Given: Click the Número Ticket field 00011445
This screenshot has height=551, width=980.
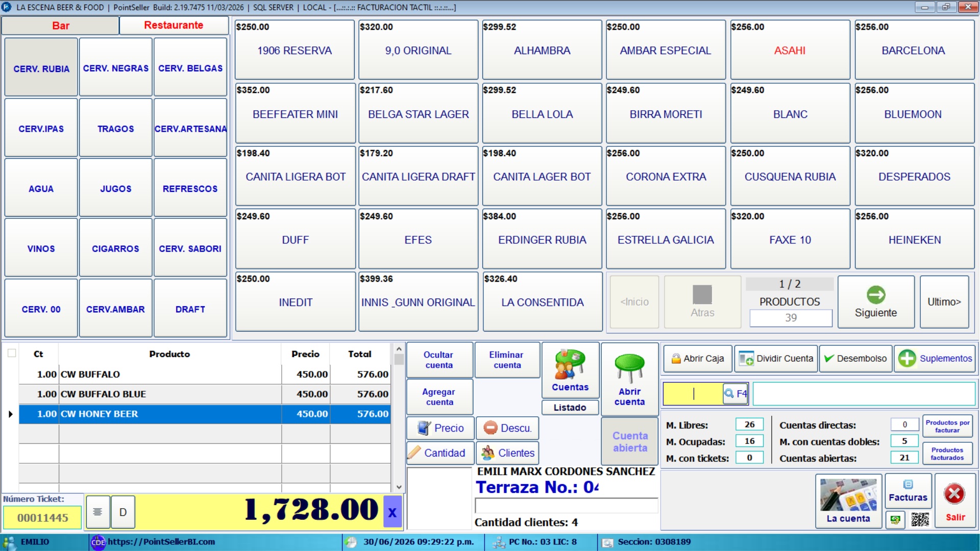Looking at the screenshot, I should [x=42, y=518].
